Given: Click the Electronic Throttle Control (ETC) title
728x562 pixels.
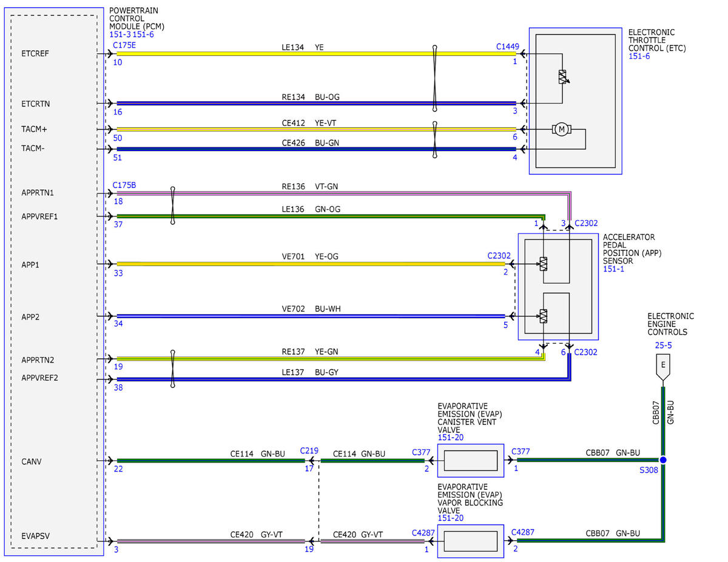Looking at the screenshot, I should (x=657, y=40).
